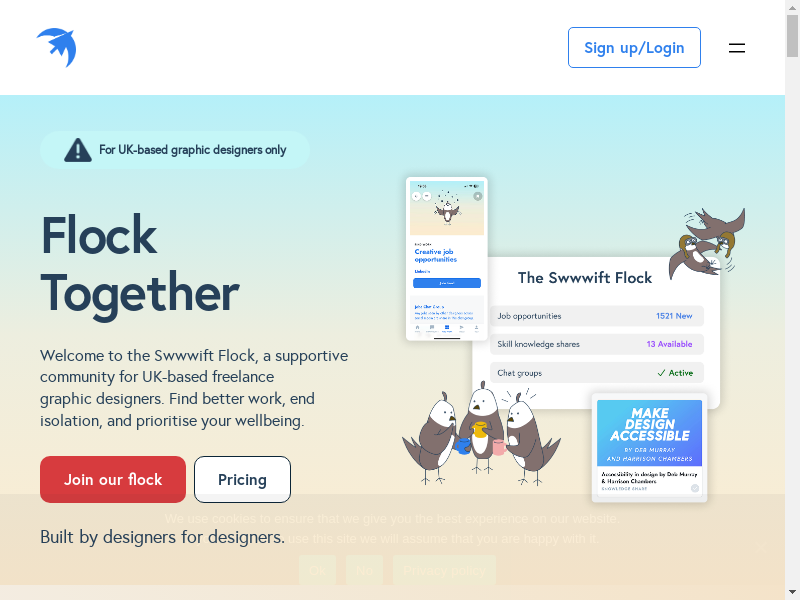
Task: Click the scrollbar down arrow
Action: tap(792, 592)
